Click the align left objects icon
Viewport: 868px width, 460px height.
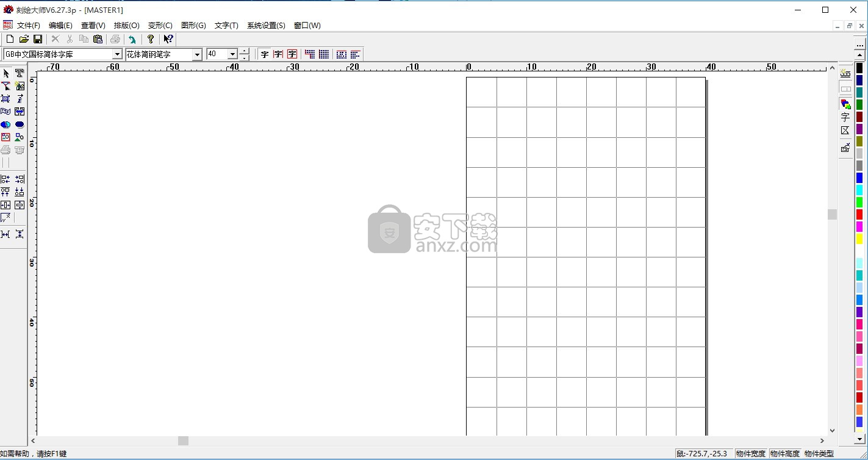[5, 179]
